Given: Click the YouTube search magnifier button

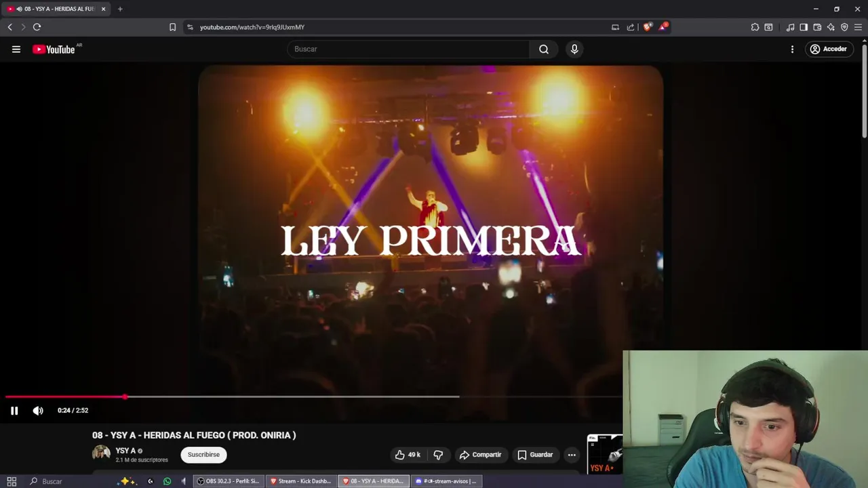Looking at the screenshot, I should pyautogui.click(x=544, y=49).
